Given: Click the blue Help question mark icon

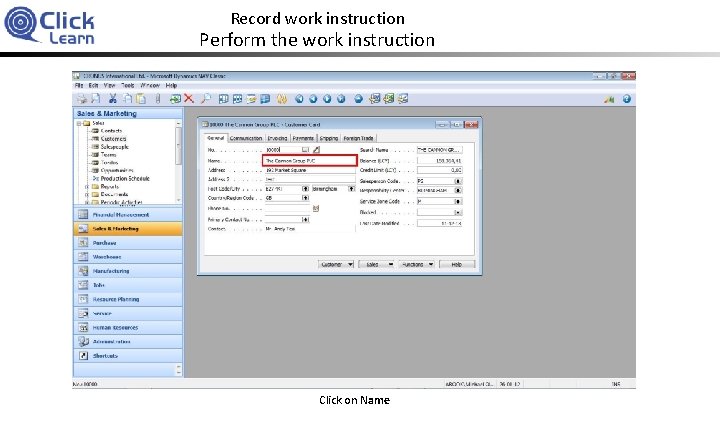Looking at the screenshot, I should point(627,99).
